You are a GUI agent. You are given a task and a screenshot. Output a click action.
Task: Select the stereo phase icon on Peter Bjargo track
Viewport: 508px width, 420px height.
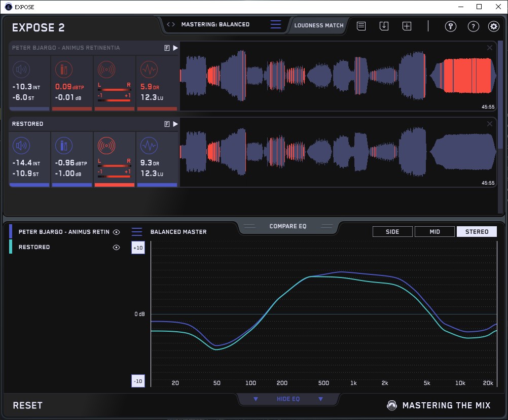tap(106, 69)
